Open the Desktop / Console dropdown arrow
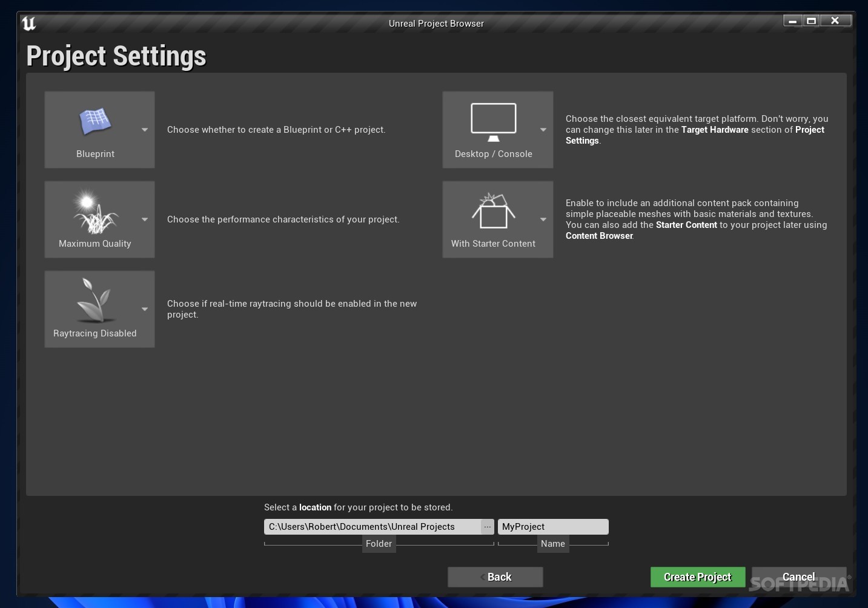The height and width of the screenshot is (608, 868). pyautogui.click(x=543, y=130)
